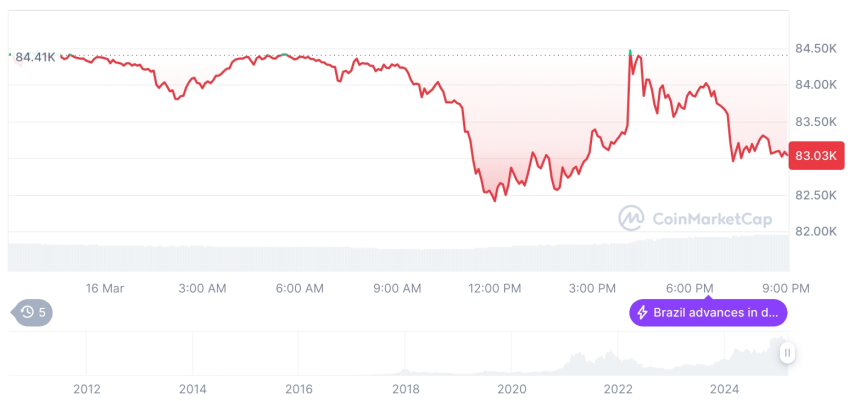Open the "Brazil advances in d..." news text

715,313
